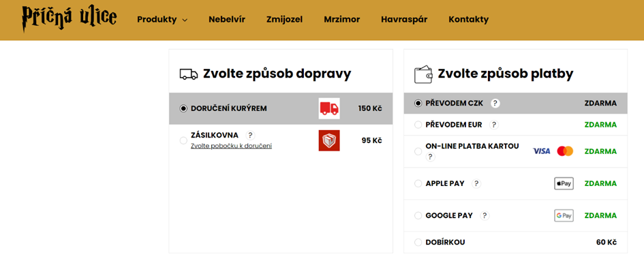This screenshot has height=261, width=644.
Task: Click Zvolte pobočku k doručení link
Action: point(231,146)
